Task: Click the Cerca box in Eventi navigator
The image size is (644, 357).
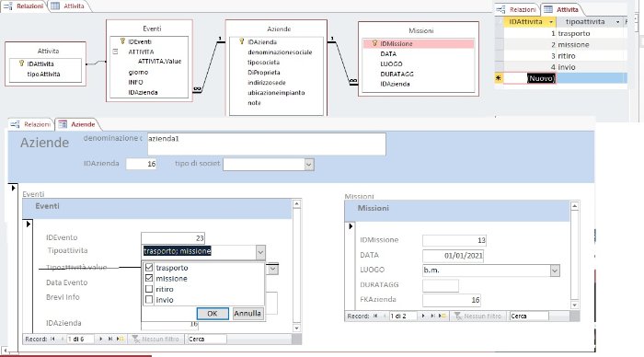Action: [x=207, y=339]
